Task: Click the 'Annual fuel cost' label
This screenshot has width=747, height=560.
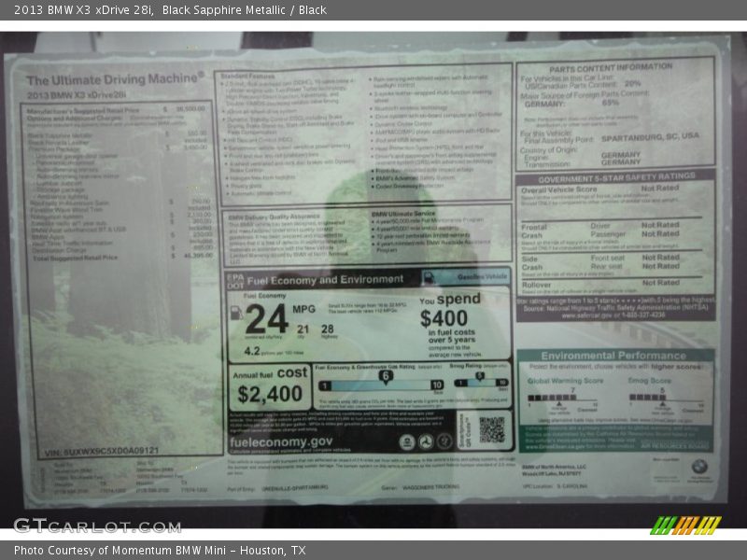Action: tap(270, 372)
